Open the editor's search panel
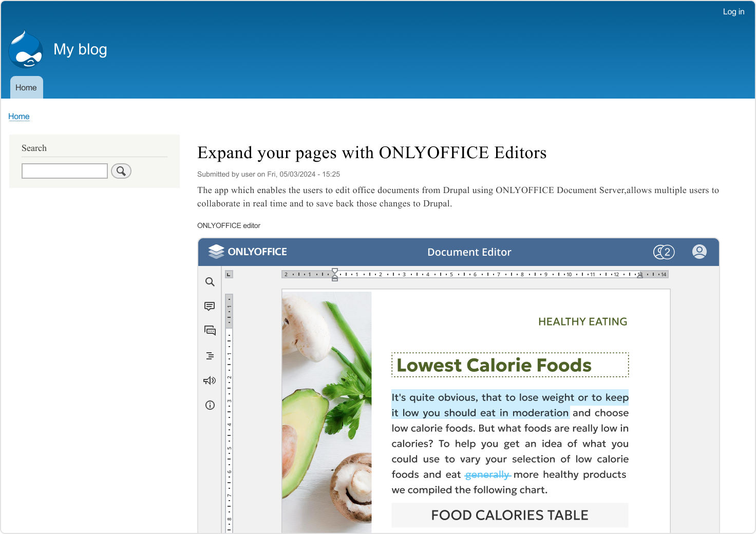756x534 pixels. pos(210,282)
